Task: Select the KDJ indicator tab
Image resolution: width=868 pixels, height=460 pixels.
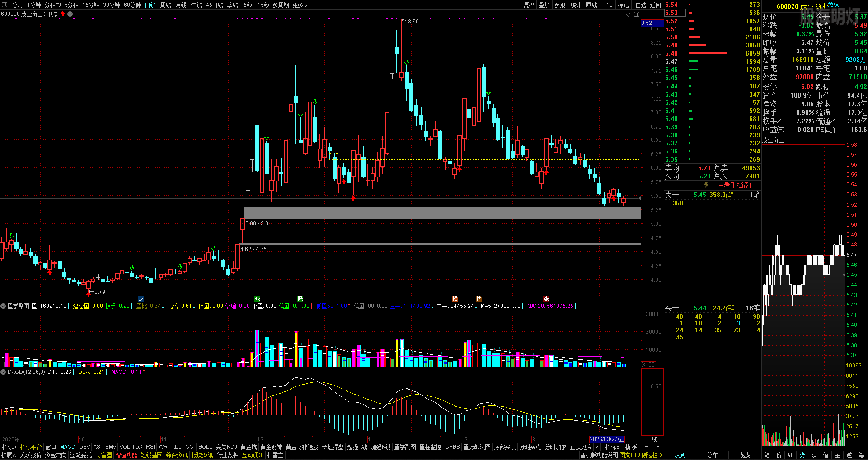Action: tap(176, 447)
